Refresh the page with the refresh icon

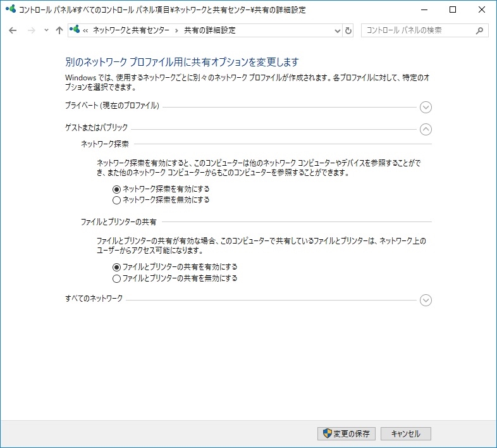pyautogui.click(x=348, y=31)
